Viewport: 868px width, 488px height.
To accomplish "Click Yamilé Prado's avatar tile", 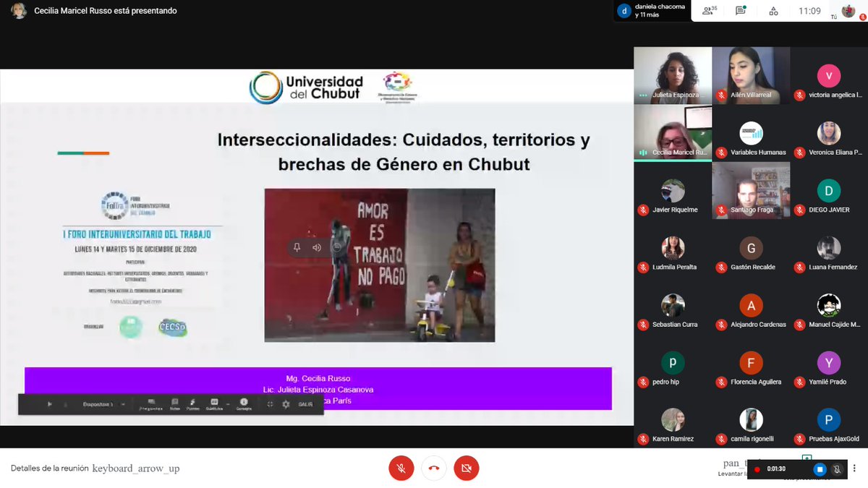I will [x=829, y=362].
